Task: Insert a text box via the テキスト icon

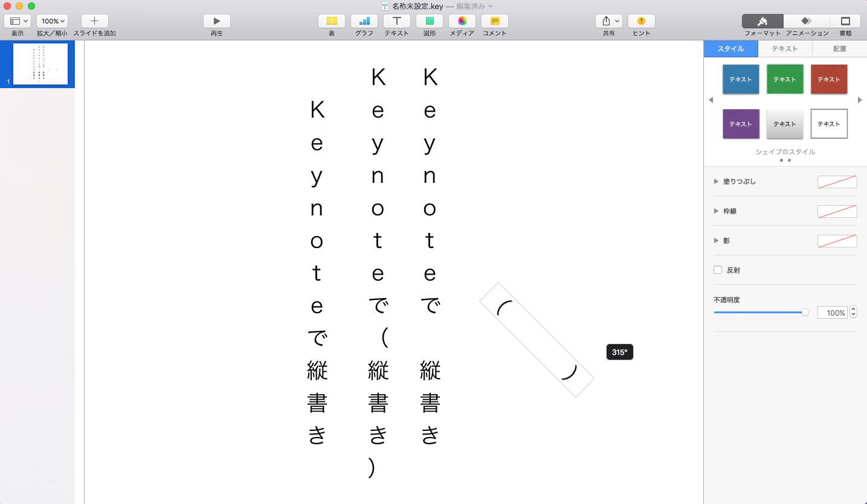Action: [396, 21]
